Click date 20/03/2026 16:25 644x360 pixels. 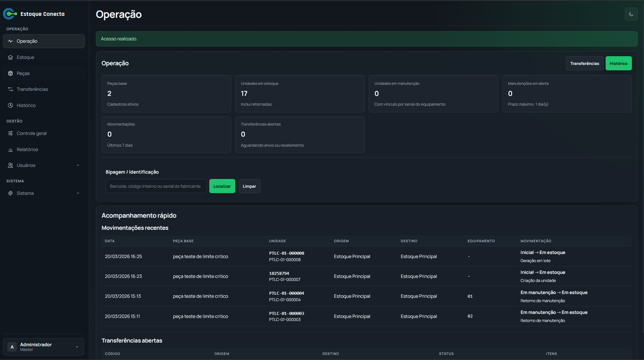(x=123, y=256)
